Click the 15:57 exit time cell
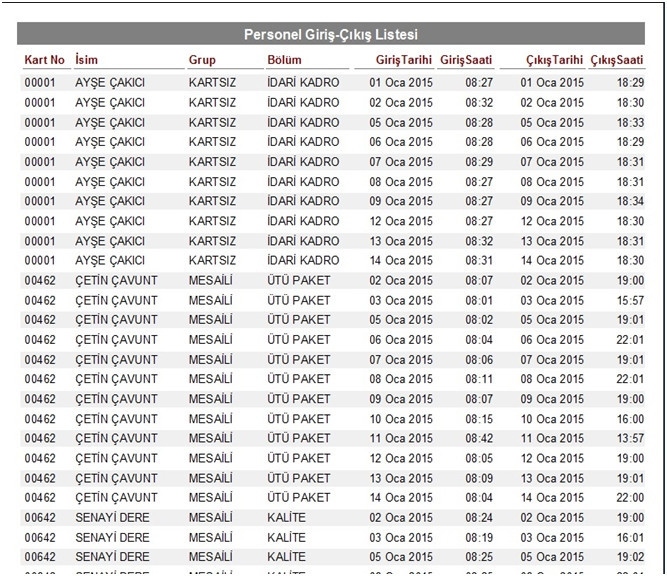 (x=630, y=300)
